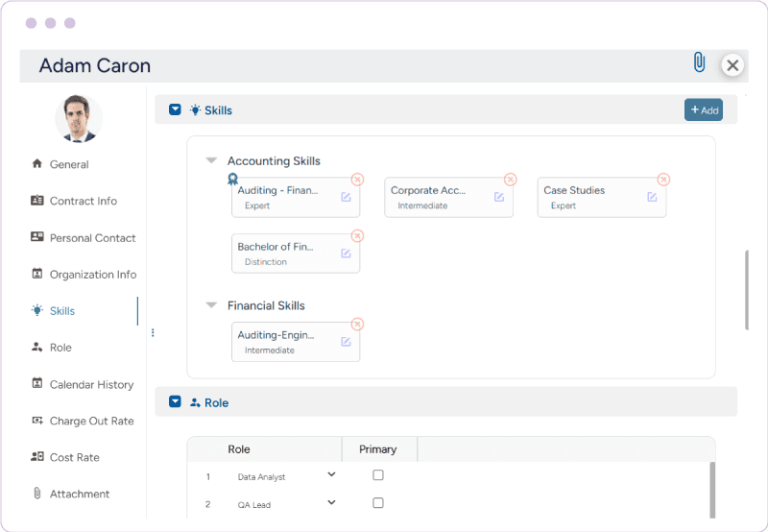Click the money icon beside Charge Out Rate
Screen dimensions: 768x532
pos(37,420)
